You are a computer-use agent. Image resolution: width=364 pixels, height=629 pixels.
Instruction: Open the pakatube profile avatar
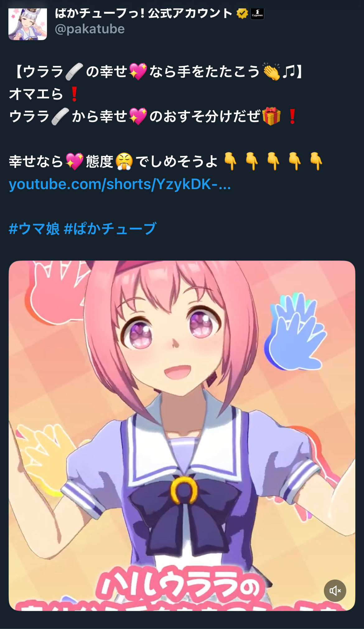(28, 24)
